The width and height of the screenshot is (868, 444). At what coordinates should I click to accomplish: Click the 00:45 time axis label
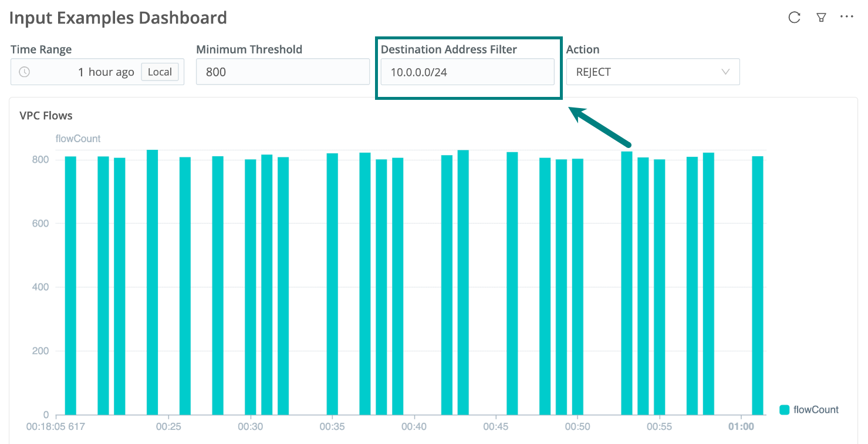497,425
